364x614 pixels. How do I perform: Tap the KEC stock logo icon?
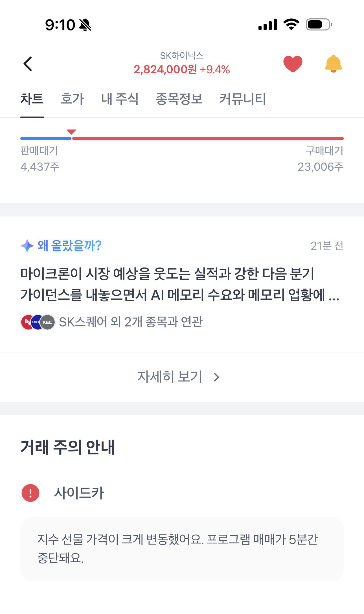tap(47, 322)
